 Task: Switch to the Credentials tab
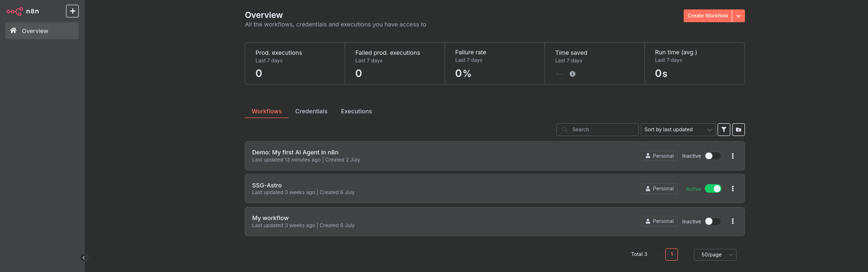311,111
